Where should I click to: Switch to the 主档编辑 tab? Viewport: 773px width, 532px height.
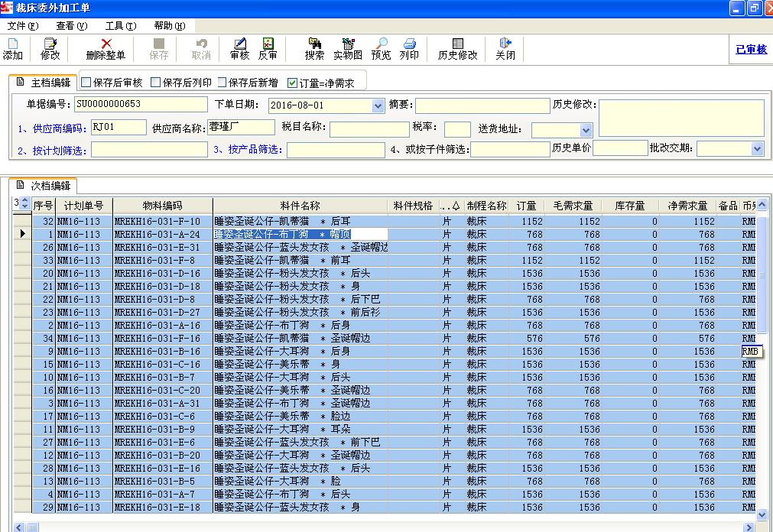click(44, 83)
